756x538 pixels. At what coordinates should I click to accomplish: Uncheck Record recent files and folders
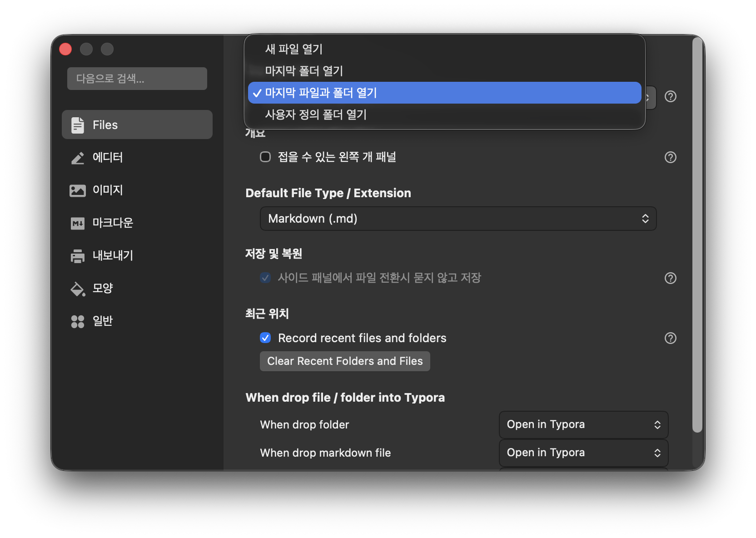click(265, 338)
